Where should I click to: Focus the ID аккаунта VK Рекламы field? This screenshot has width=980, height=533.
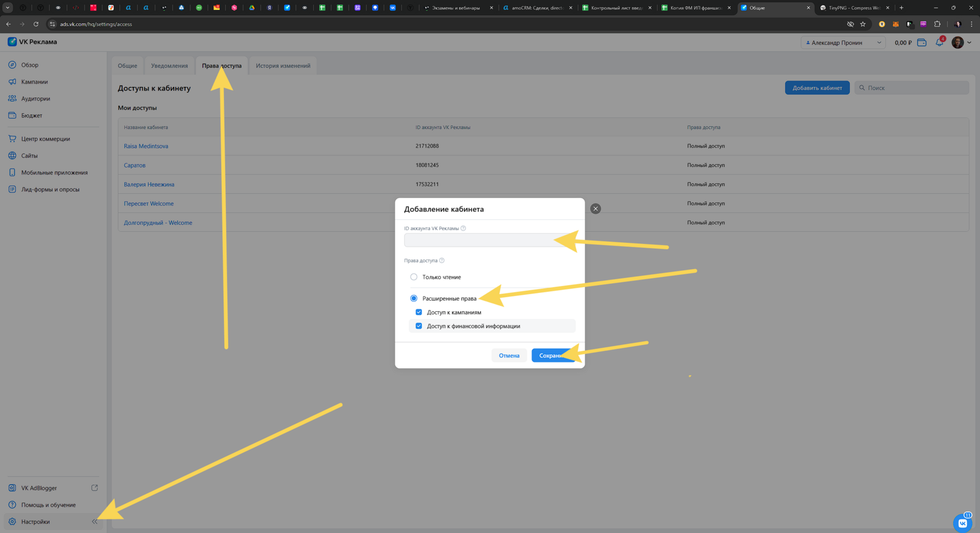[x=490, y=240]
